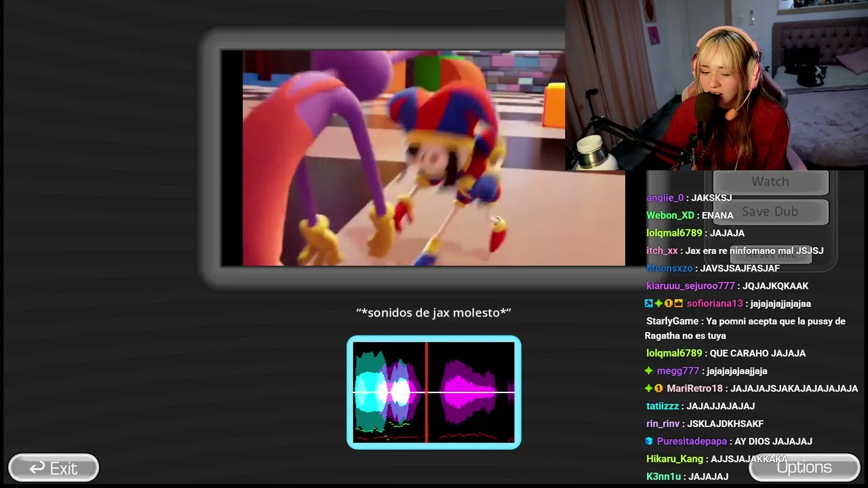
Task: Click tatiizzz's message "JAJAJJAJAJAJ"
Action: click(x=720, y=406)
